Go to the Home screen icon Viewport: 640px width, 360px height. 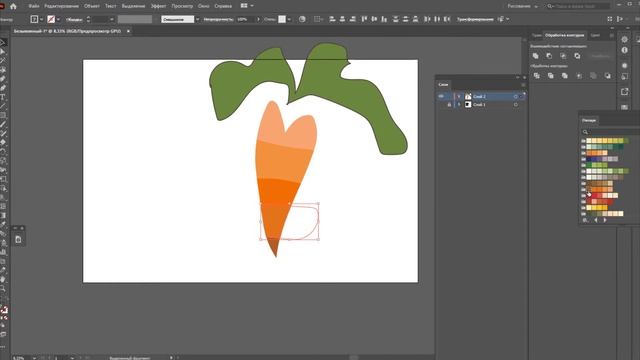[x=13, y=6]
